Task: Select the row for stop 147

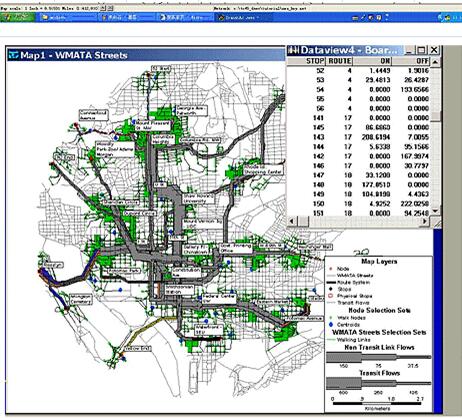Action: (359, 175)
